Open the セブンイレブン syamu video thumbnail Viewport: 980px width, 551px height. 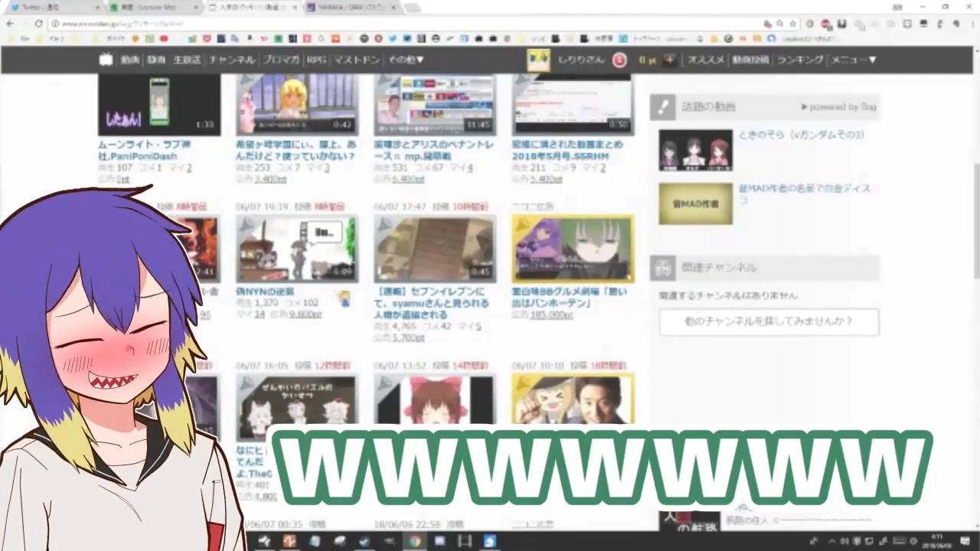435,248
